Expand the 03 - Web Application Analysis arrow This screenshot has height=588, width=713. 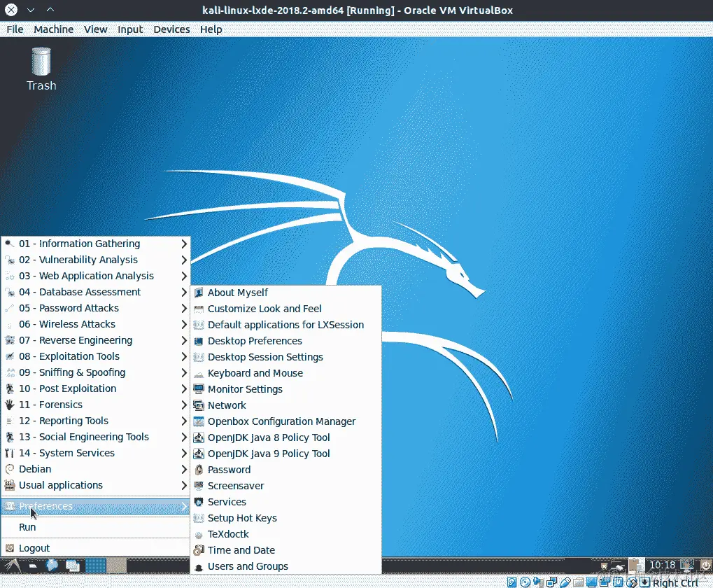tap(184, 276)
